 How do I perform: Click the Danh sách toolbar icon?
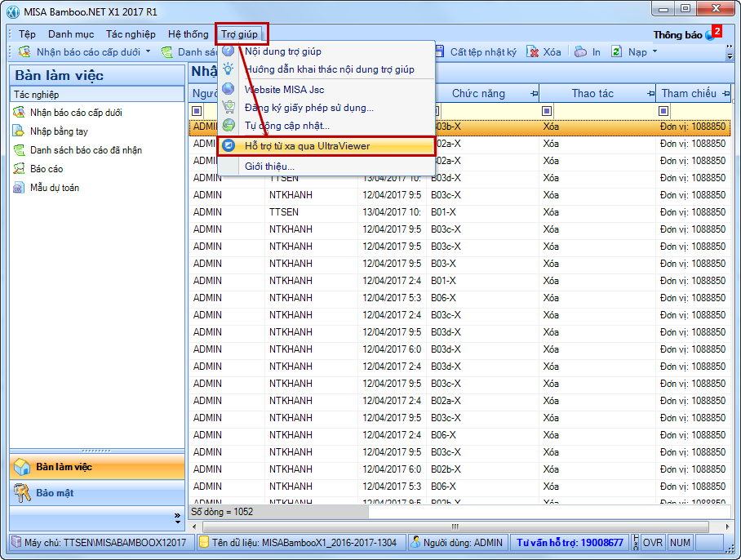[166, 51]
